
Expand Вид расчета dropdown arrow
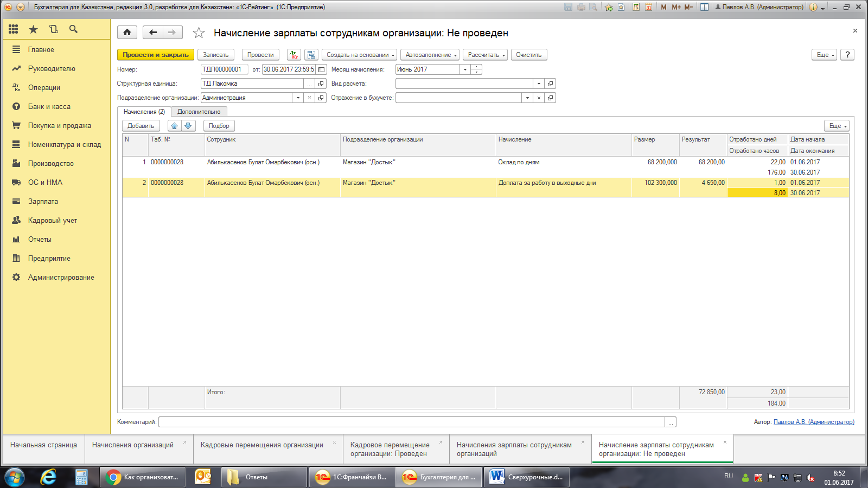point(539,84)
